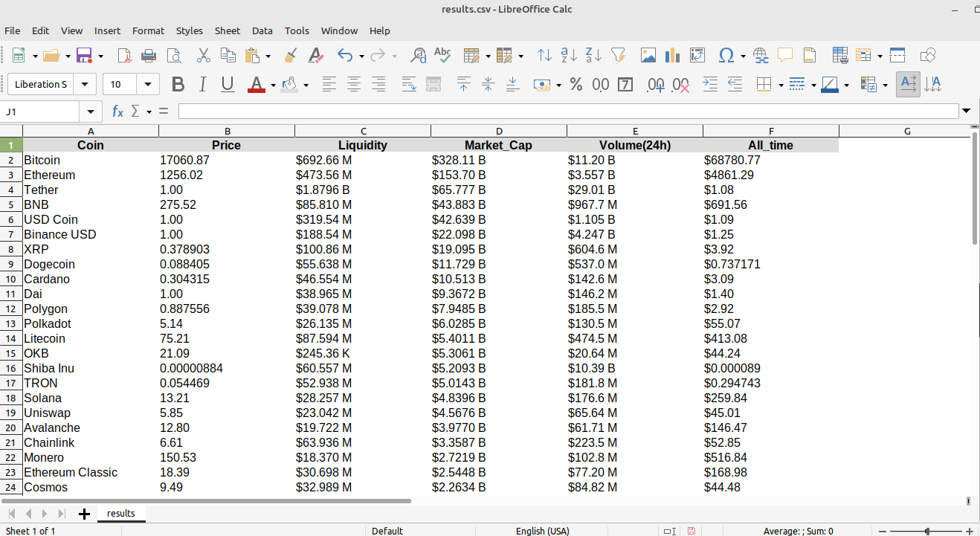Image resolution: width=980 pixels, height=536 pixels.
Task: Open the Format menu
Action: (148, 30)
